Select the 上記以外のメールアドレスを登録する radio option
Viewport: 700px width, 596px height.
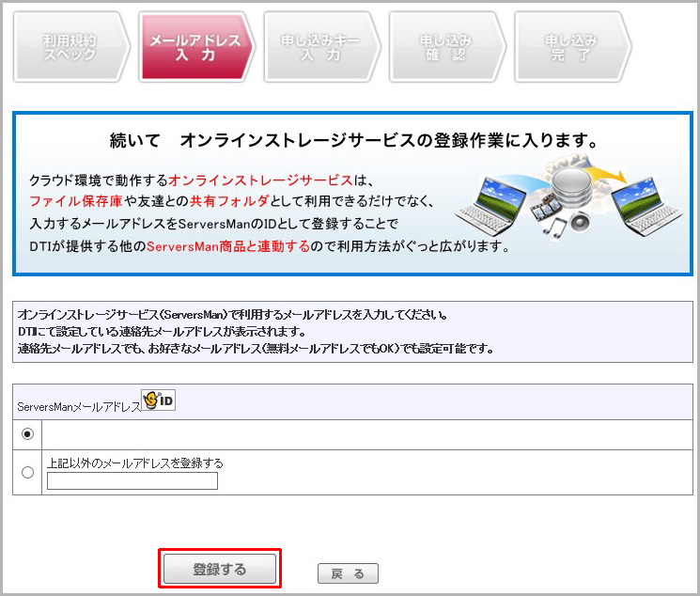point(27,472)
